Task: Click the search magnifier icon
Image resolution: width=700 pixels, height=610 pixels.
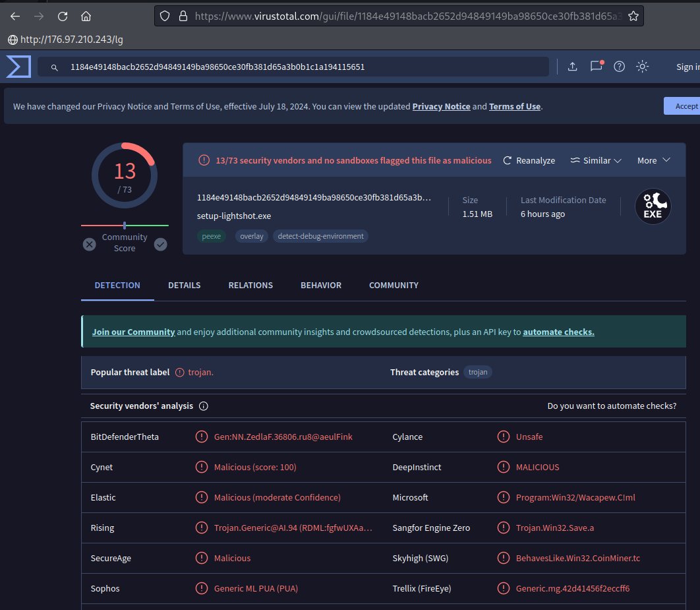Action: 55,67
